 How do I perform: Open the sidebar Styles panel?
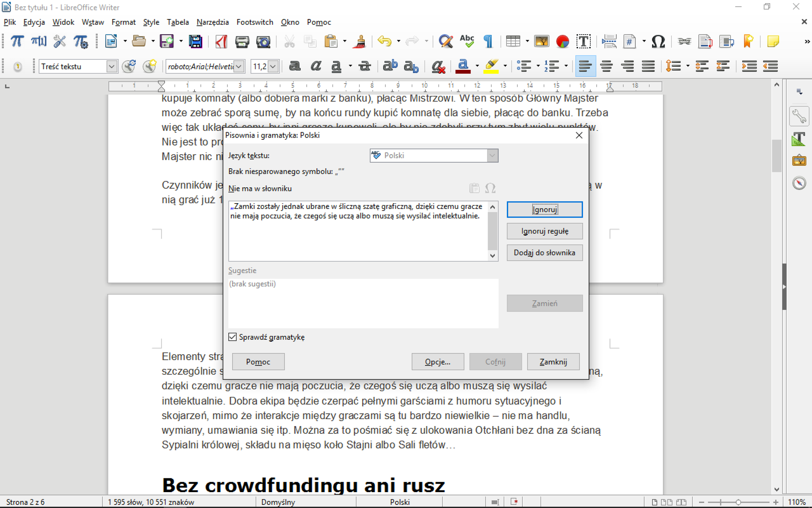799,139
